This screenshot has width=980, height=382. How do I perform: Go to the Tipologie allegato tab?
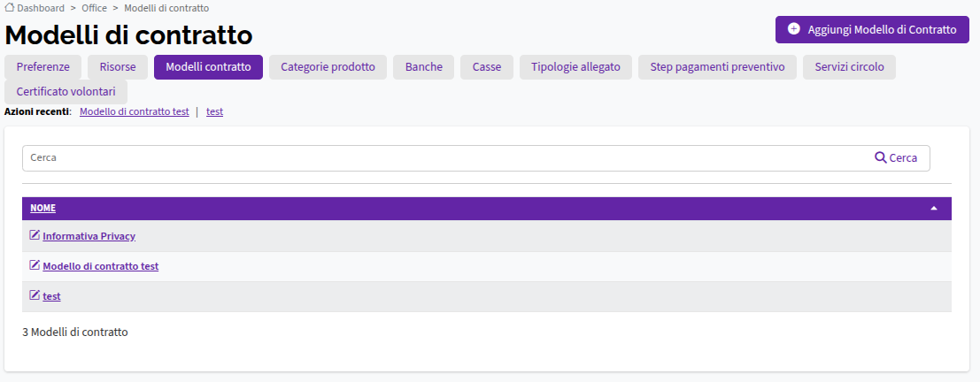click(575, 67)
